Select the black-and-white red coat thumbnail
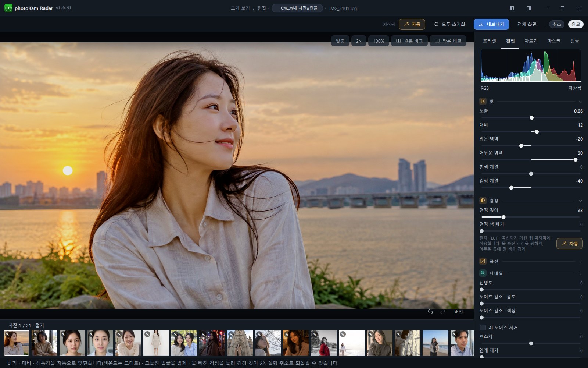 [x=324, y=343]
